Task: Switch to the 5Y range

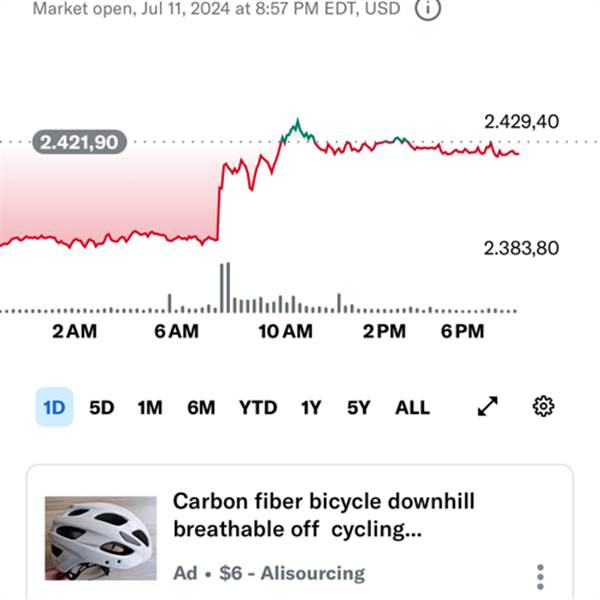Action: click(x=359, y=408)
